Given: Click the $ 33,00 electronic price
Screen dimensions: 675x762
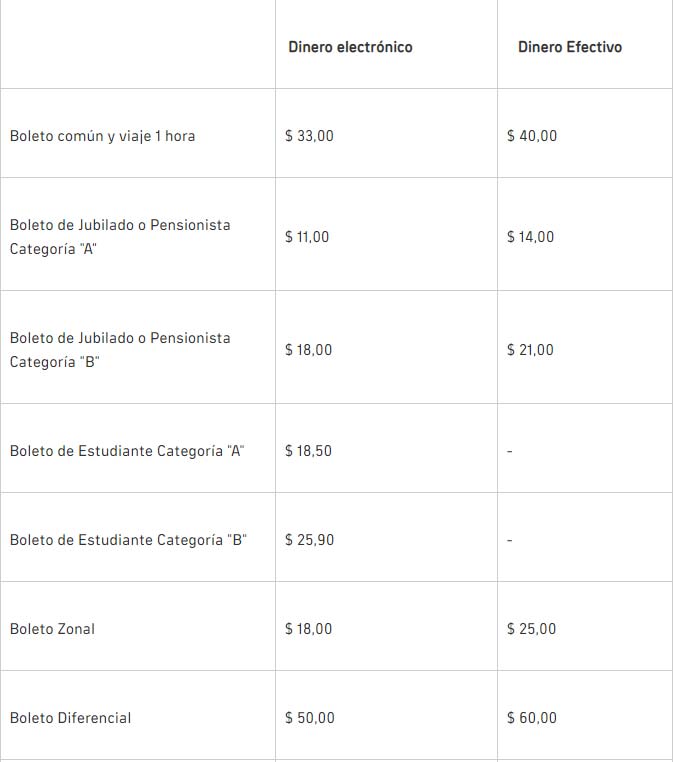Looking at the screenshot, I should pos(309,136).
